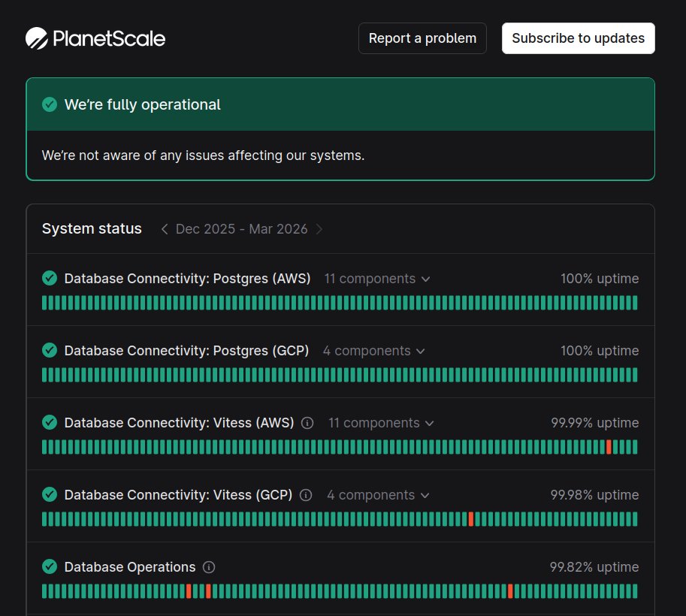Click the red incident bar in Vitess (GCP) timeline
Image resolution: width=686 pixels, height=616 pixels.
tap(471, 519)
